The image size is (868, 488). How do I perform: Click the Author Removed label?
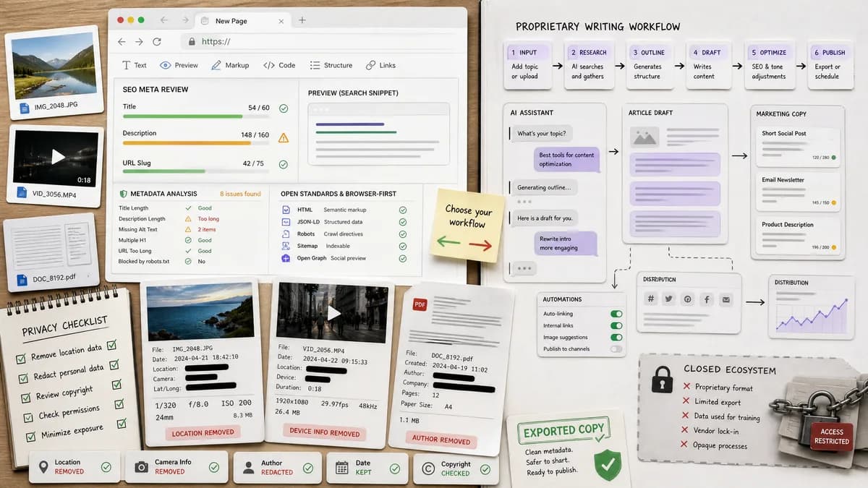click(441, 439)
